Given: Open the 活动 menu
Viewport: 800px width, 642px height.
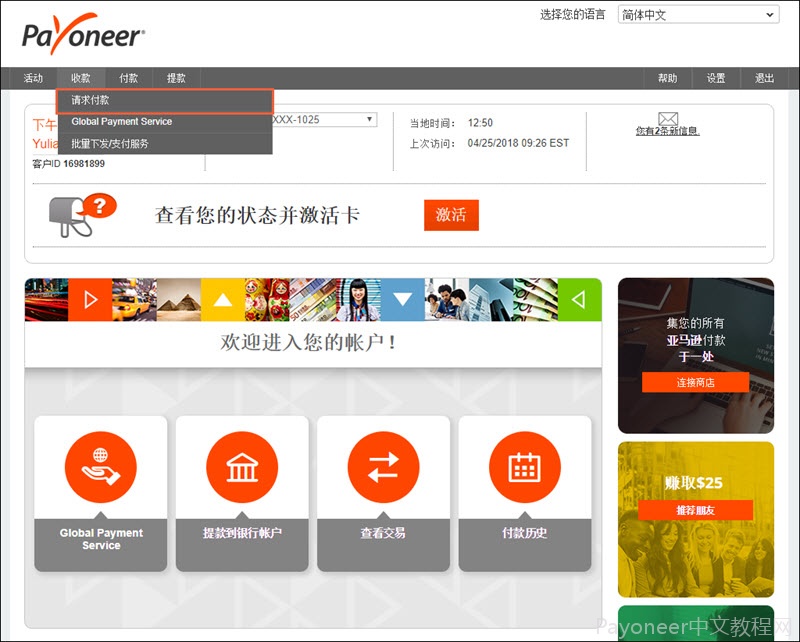Looking at the screenshot, I should 33,78.
